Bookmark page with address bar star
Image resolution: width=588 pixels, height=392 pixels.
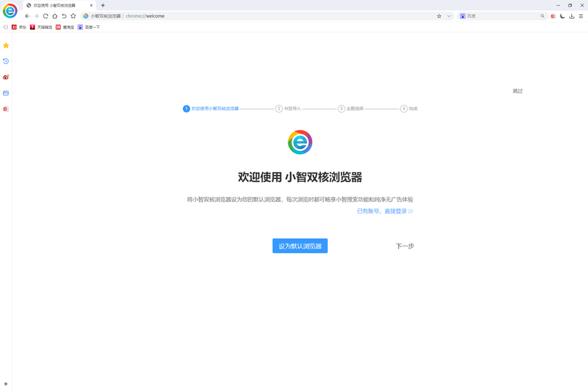[x=439, y=16]
